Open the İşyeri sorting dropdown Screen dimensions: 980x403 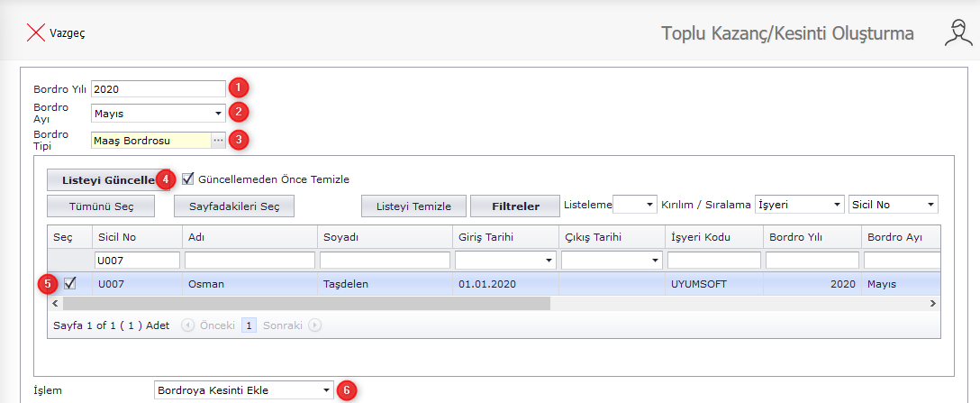click(837, 205)
